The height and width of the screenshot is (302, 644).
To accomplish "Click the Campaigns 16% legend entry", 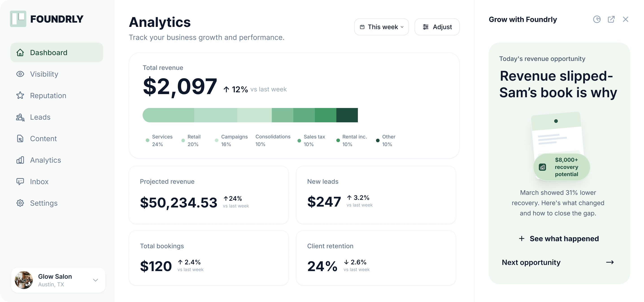I will 231,140.
